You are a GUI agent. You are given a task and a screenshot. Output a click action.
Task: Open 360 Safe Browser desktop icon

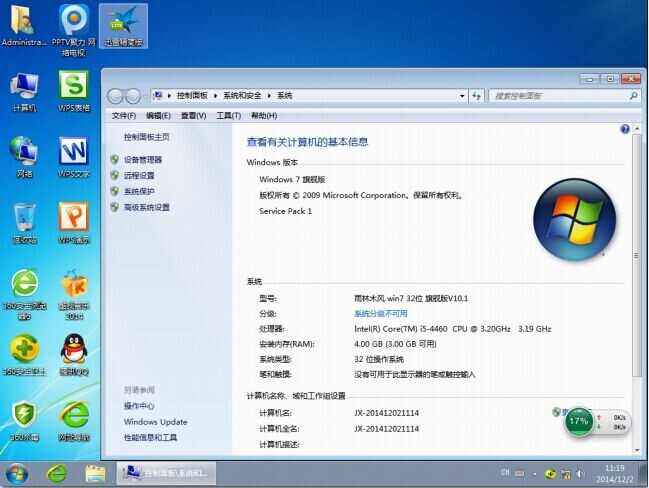click(24, 295)
